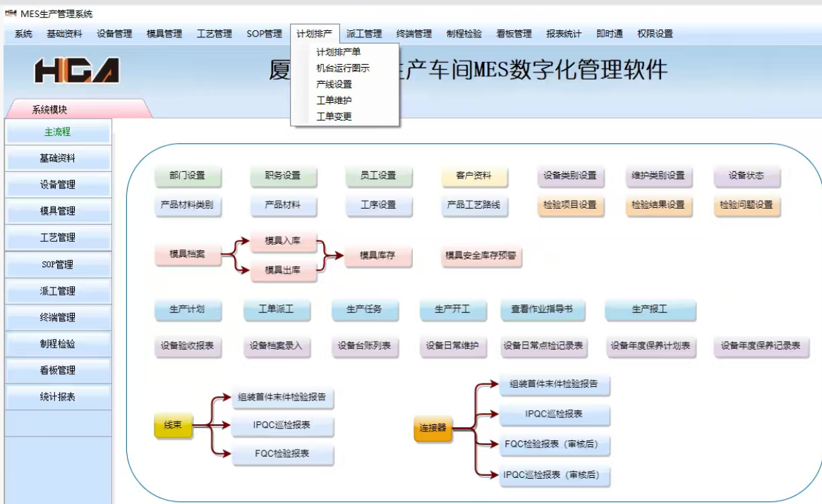This screenshot has width=822, height=504.
Task: Open 设备日常维护 button
Action: point(452,346)
